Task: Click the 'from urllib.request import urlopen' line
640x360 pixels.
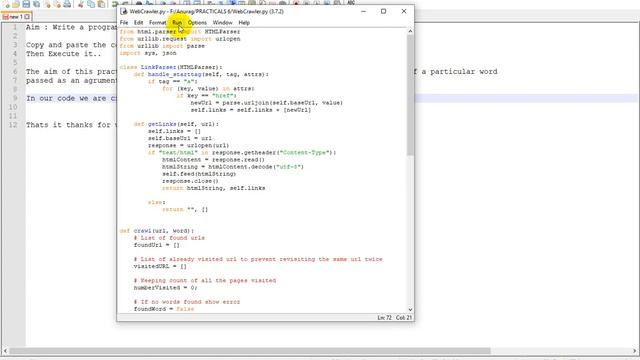Action: coord(180,39)
